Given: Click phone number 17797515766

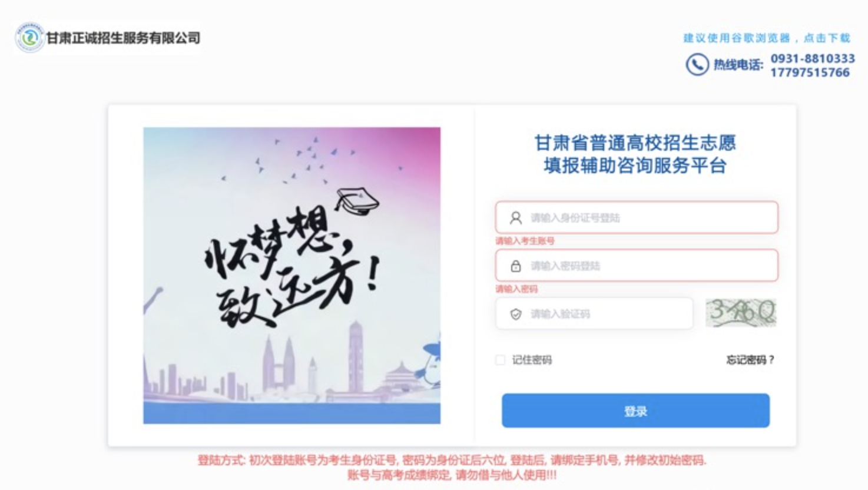Looking at the screenshot, I should pyautogui.click(x=810, y=72).
